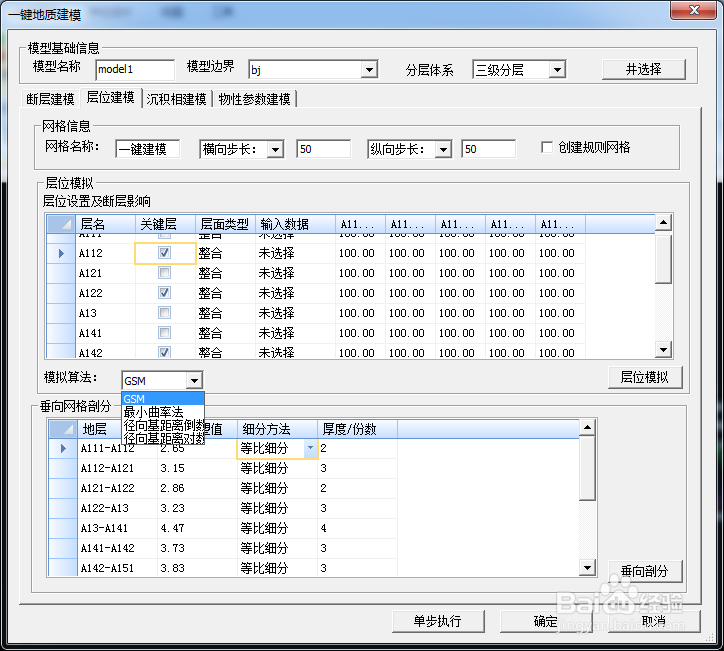Expand the 纵向步长 combo box

[x=443, y=149]
